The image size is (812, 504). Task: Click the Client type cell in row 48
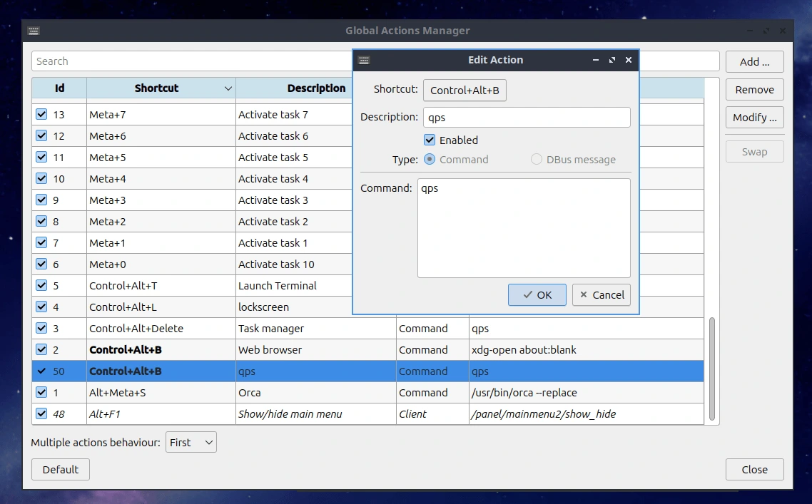pyautogui.click(x=432, y=414)
